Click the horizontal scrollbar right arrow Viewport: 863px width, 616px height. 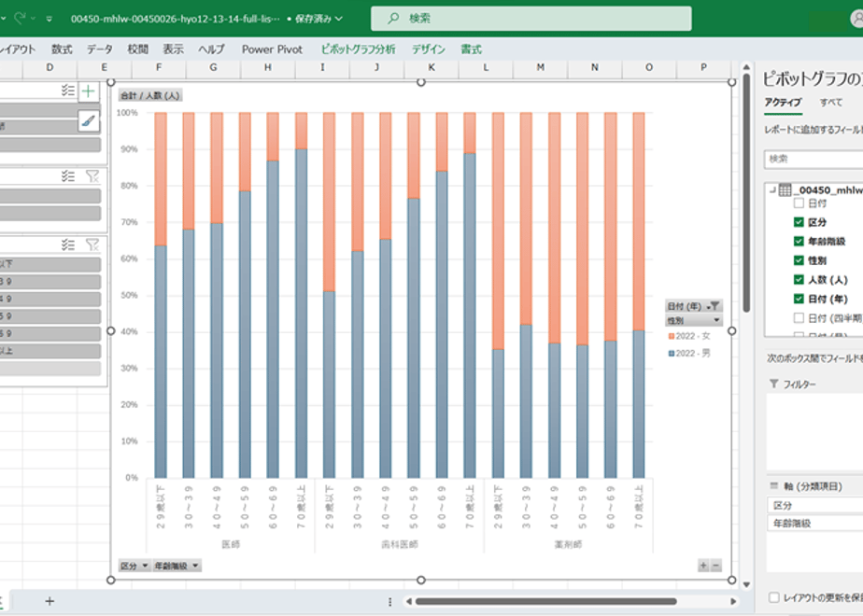click(733, 602)
